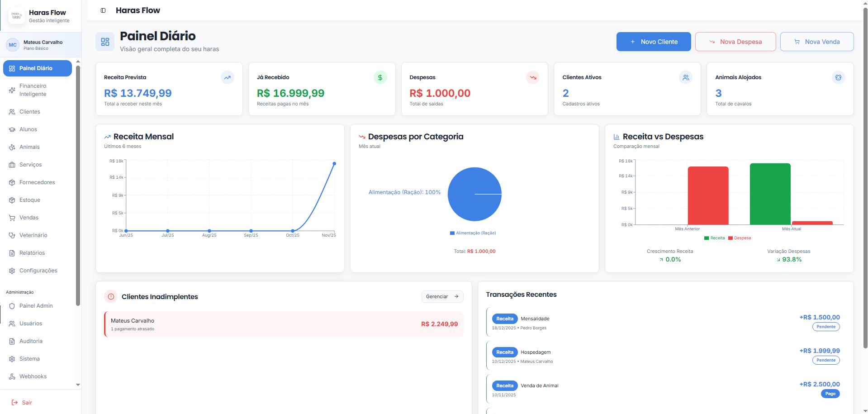Toggle the sidebar collapse icon
This screenshot has height=414, width=868.
[x=103, y=10]
